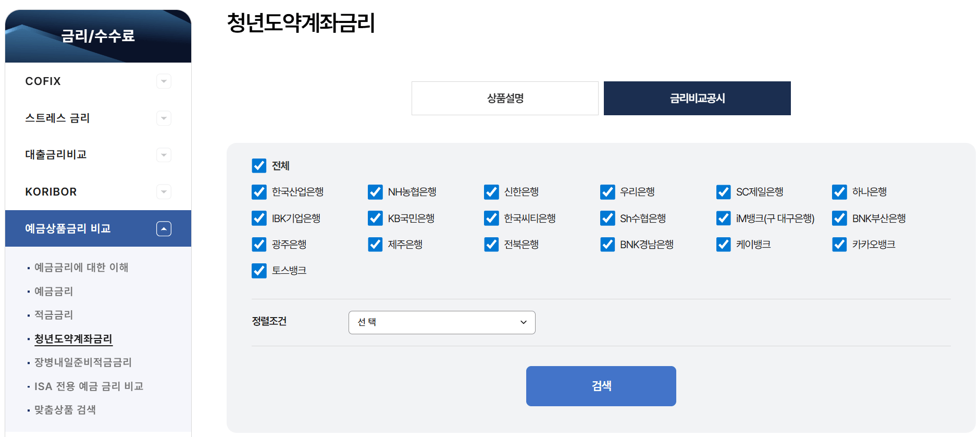Uncheck the BNK부산은행 checkbox
The width and height of the screenshot is (980, 437).
(x=839, y=218)
